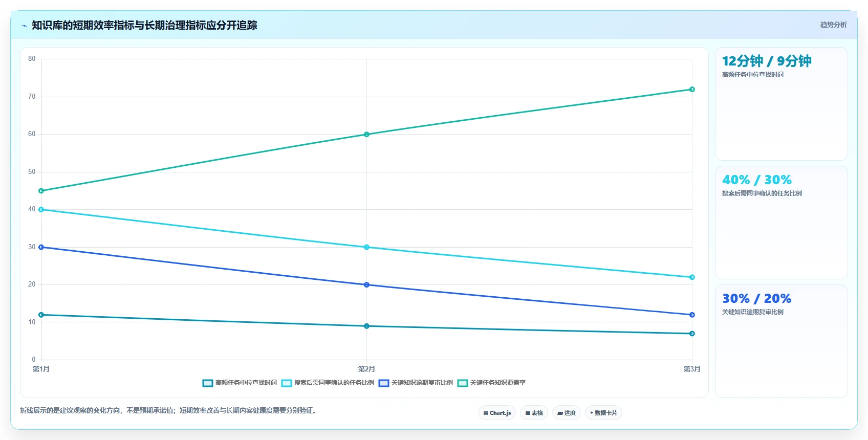868x440 pixels.
Task: Click the header title 知识库的短期效率指标与长期治理指标应分开追踪
Action: pos(144,25)
